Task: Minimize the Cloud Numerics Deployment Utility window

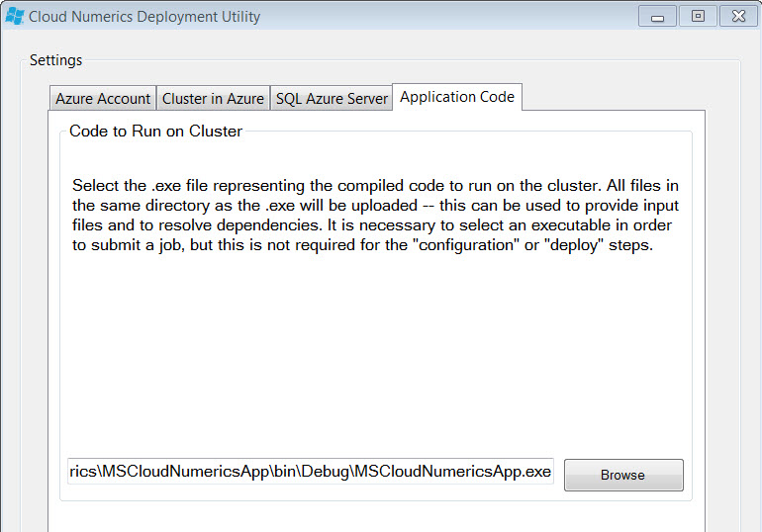Action: 657,17
